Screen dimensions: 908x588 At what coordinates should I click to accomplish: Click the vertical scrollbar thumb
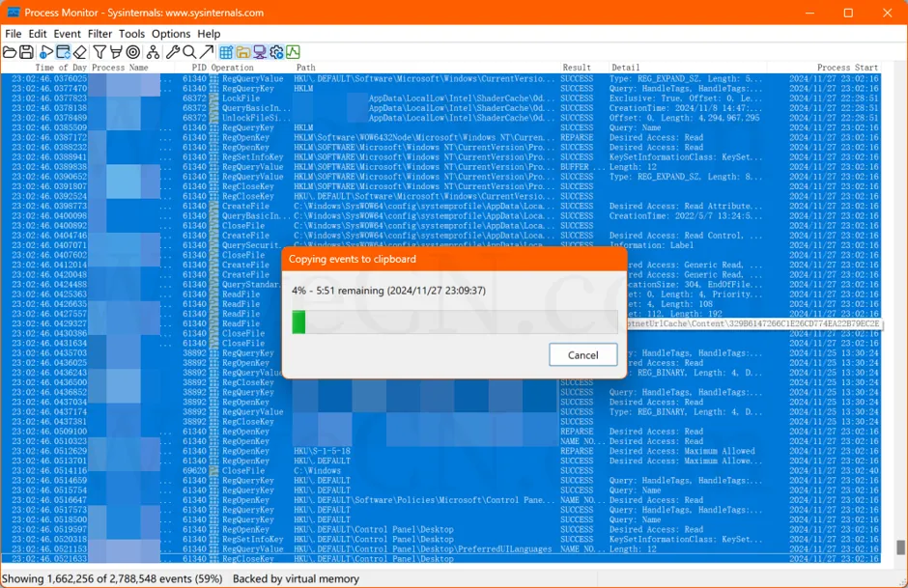[x=900, y=547]
